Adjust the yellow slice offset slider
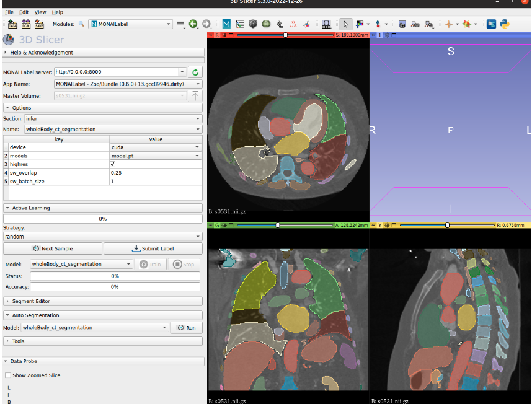532x404 pixels. [448, 225]
